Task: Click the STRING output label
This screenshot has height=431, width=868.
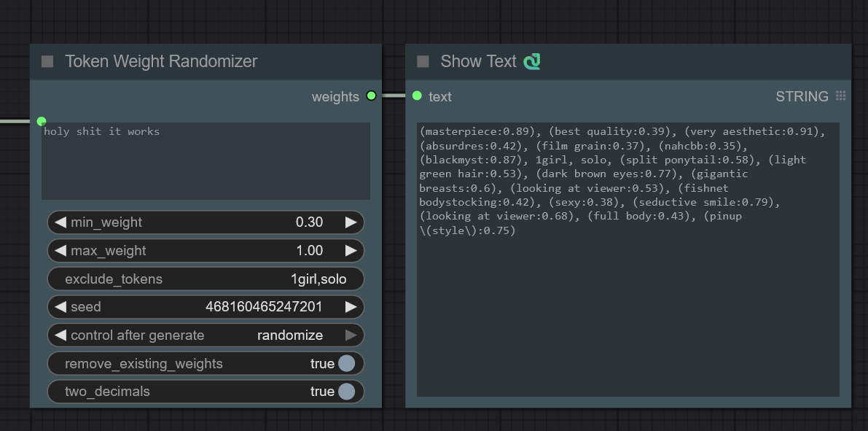Action: pyautogui.click(x=802, y=96)
